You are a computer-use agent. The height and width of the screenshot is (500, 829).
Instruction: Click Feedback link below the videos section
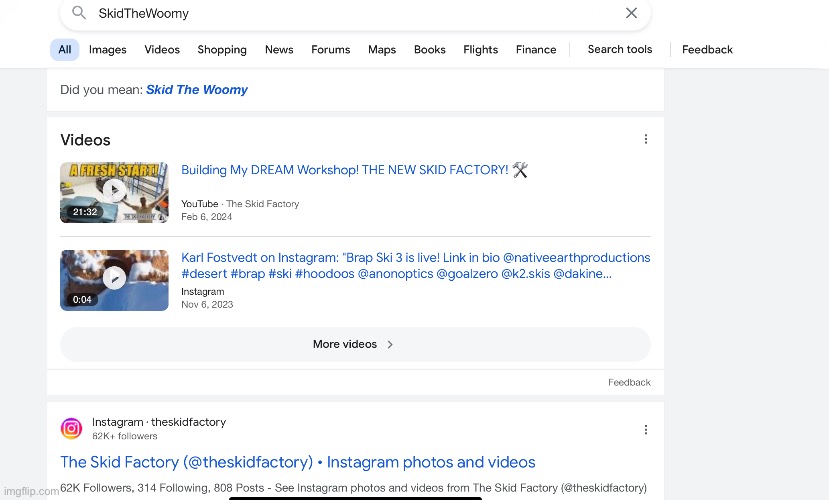point(629,382)
